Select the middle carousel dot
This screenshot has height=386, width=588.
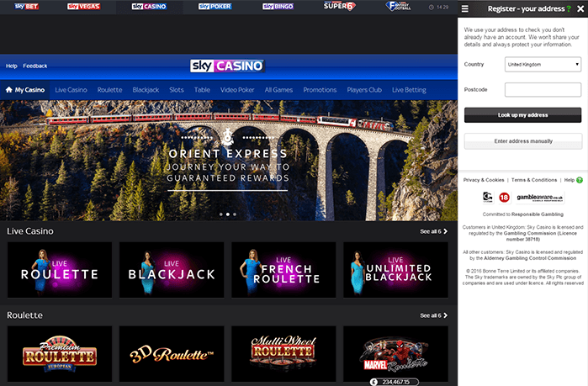point(228,214)
